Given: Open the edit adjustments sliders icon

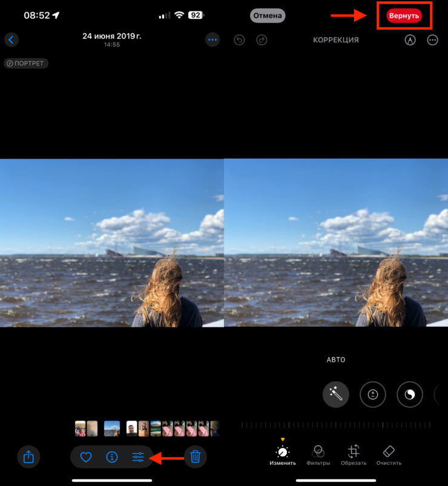Looking at the screenshot, I should coord(138,457).
